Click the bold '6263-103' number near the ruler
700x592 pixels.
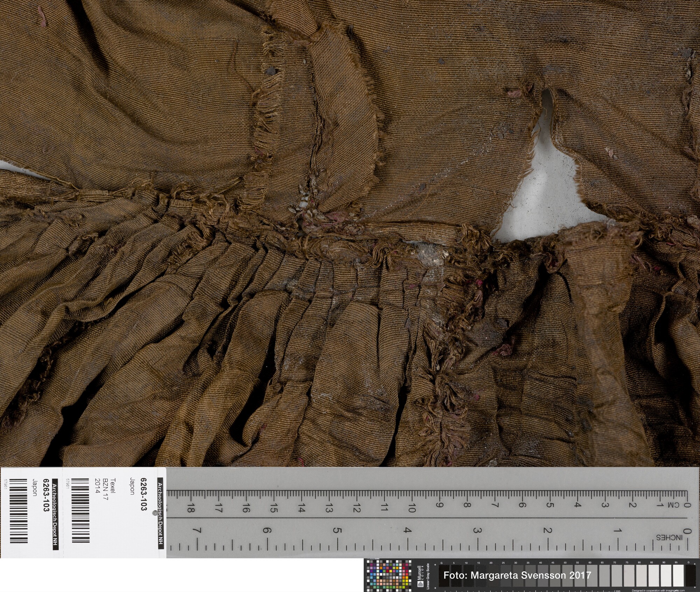[x=143, y=494]
